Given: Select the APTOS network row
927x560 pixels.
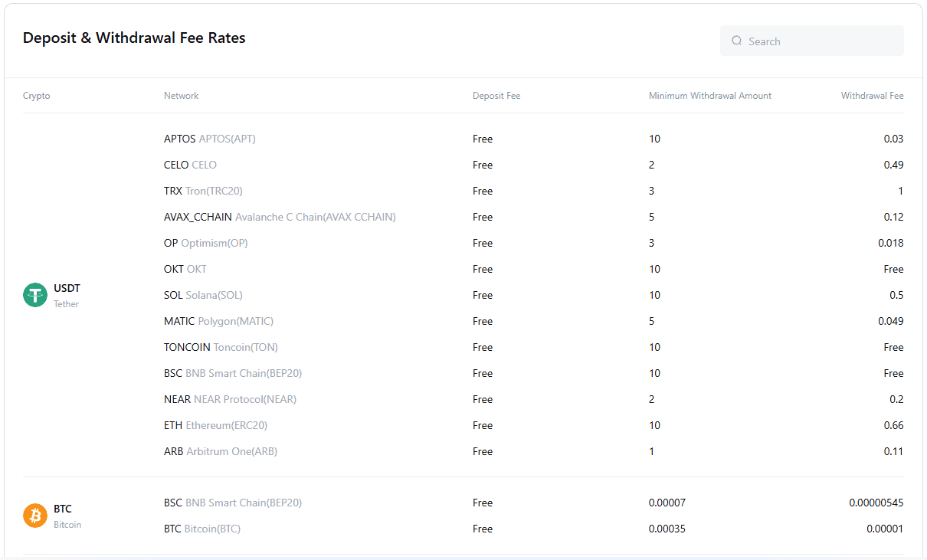Looking at the screenshot, I should click(210, 139).
